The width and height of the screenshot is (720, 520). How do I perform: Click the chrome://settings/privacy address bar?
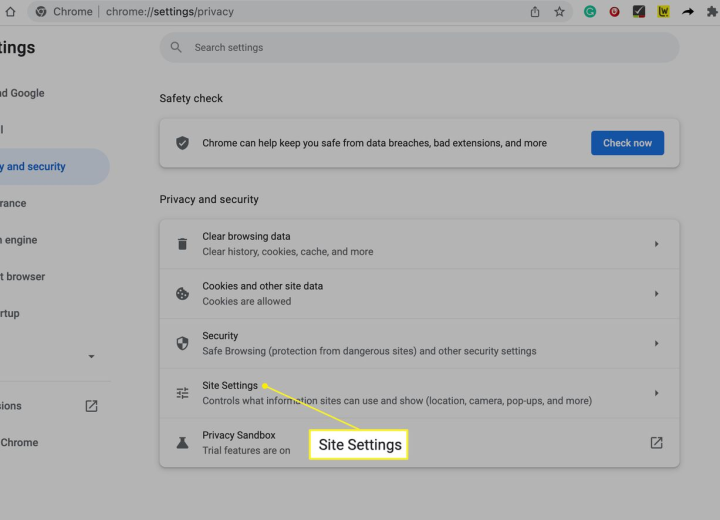click(x=298, y=11)
